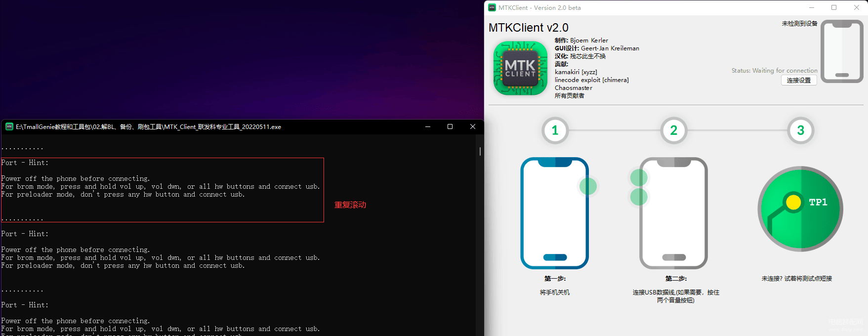Maximize the console window
The image size is (868, 336).
tap(450, 126)
